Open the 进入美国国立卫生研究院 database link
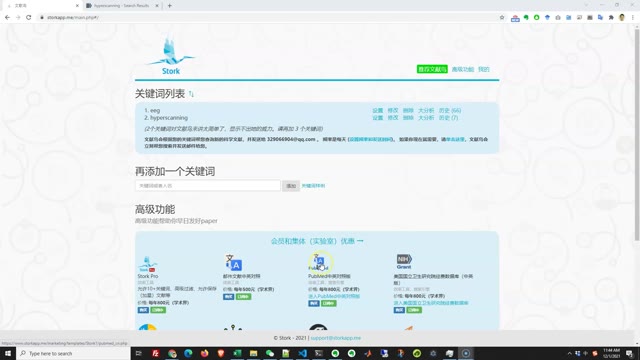Image resolution: width=640 pixels, height=360 pixels. [x=431, y=303]
